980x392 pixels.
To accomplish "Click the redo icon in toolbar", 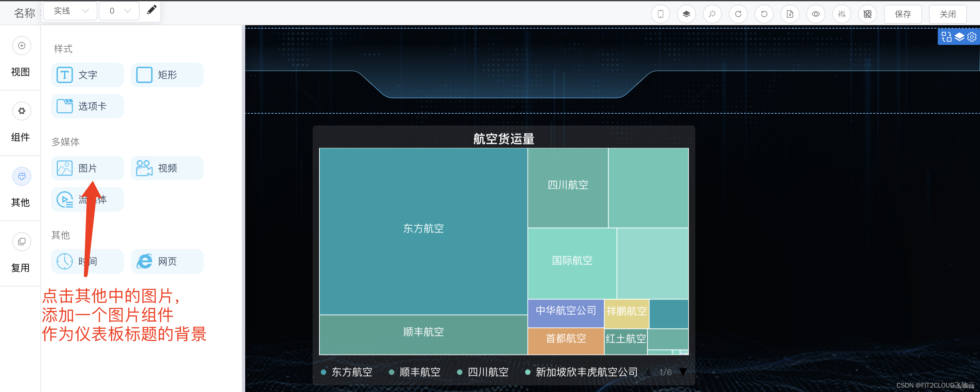I will tap(738, 14).
